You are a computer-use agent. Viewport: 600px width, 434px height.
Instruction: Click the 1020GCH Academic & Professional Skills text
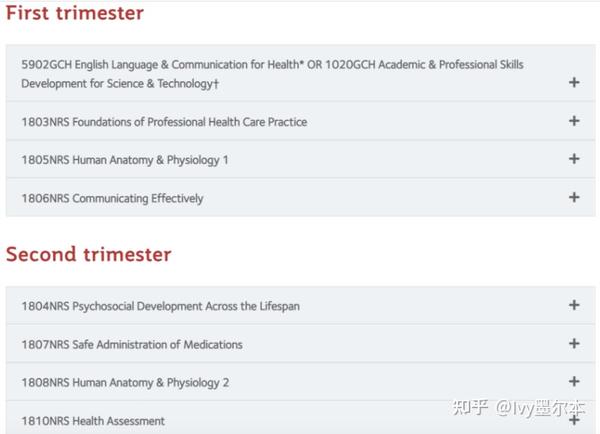click(424, 65)
